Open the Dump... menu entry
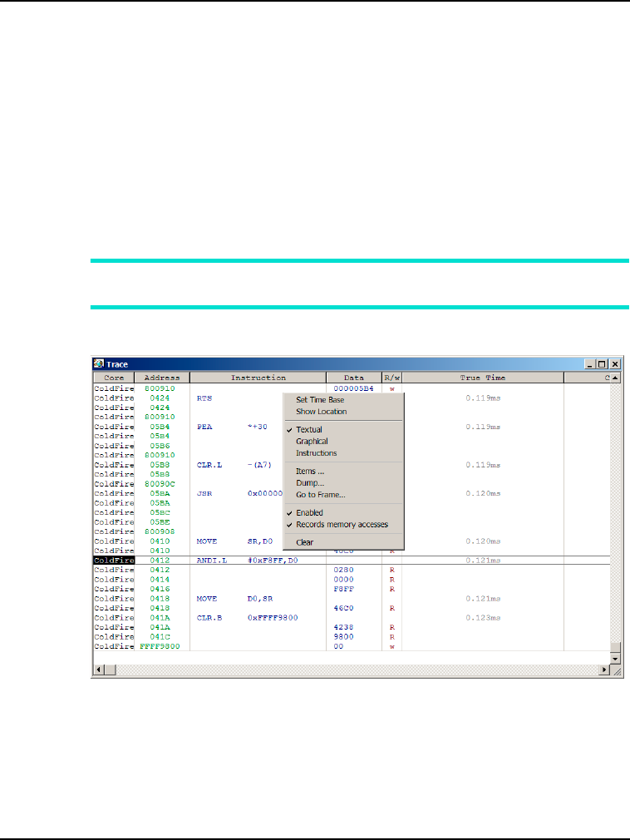The image size is (630, 840). point(310,483)
